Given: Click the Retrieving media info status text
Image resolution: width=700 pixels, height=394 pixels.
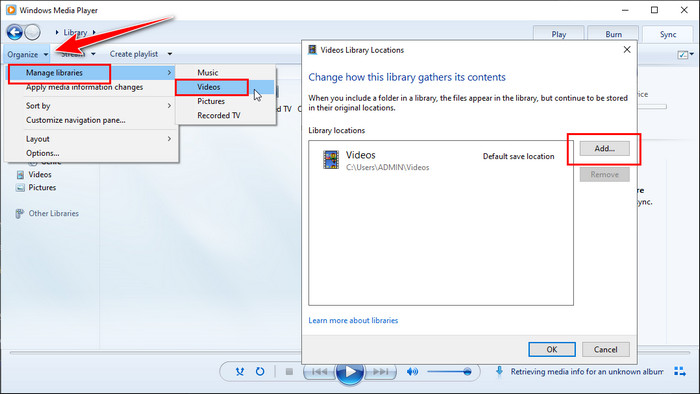Looking at the screenshot, I should [x=587, y=372].
